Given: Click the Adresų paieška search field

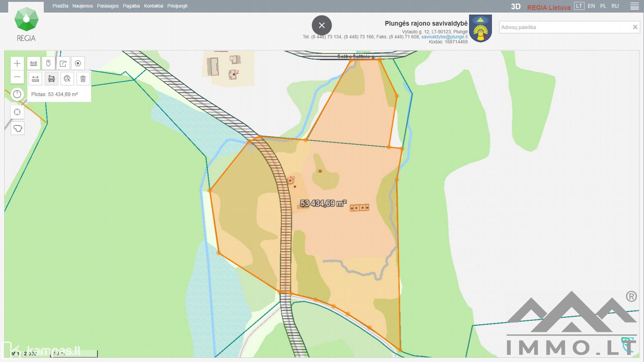Looking at the screenshot, I should click(564, 27).
